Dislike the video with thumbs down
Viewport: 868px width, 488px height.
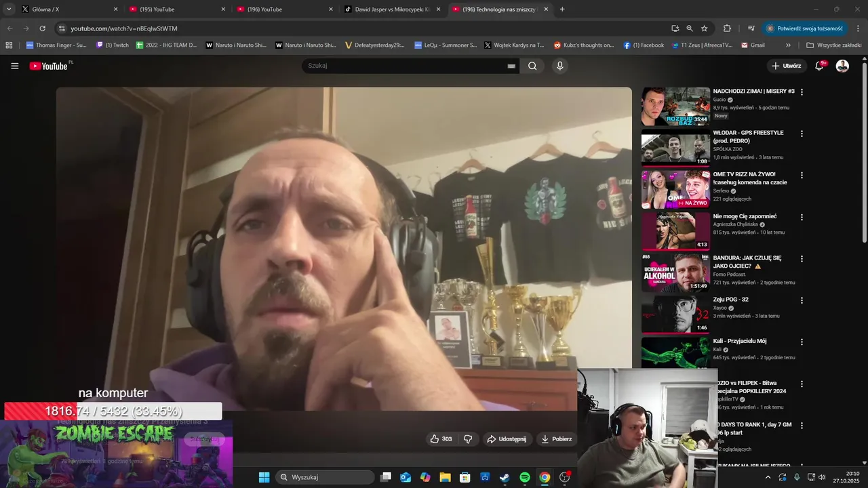468,439
